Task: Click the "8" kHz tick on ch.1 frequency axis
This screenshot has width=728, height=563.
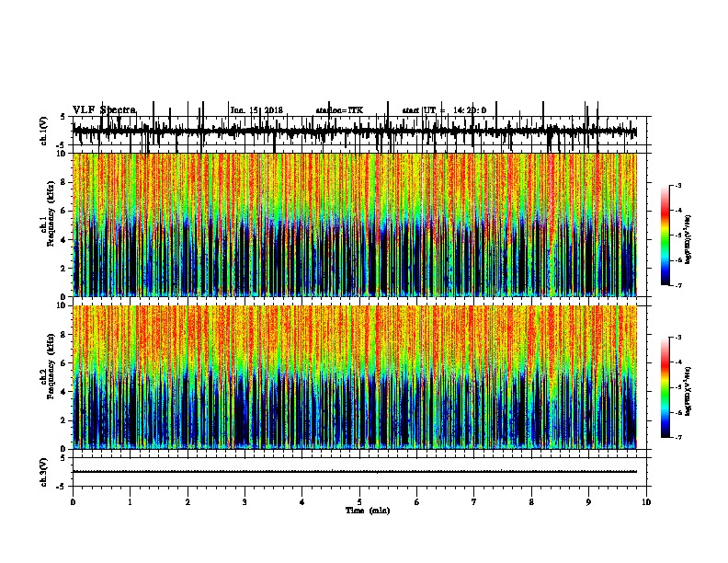Action: pos(64,182)
